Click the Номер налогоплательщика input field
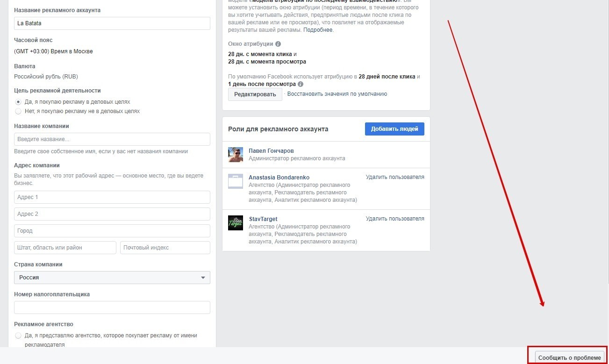Viewport: 609px width, 364px height. tap(112, 307)
